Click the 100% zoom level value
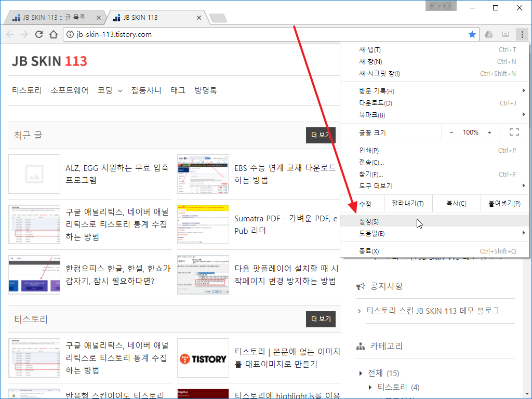 (x=471, y=132)
